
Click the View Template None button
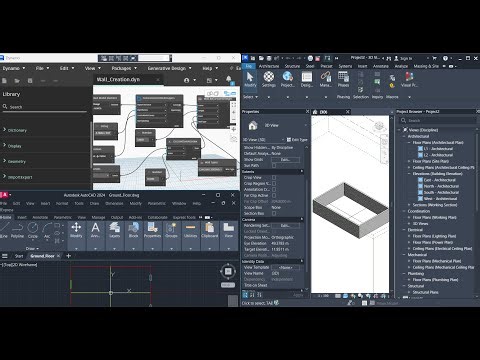(x=285, y=268)
